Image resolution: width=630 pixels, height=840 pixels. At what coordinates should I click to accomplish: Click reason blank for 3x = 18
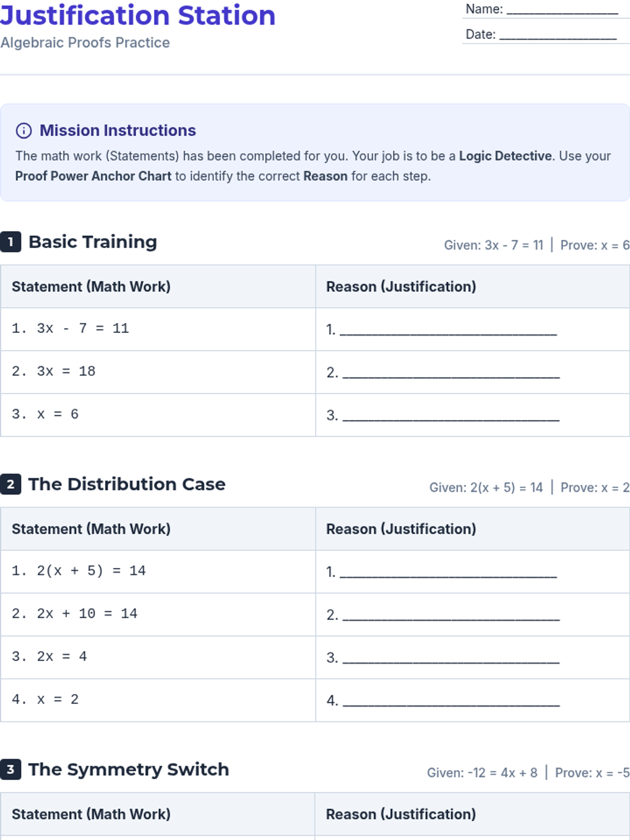450,373
